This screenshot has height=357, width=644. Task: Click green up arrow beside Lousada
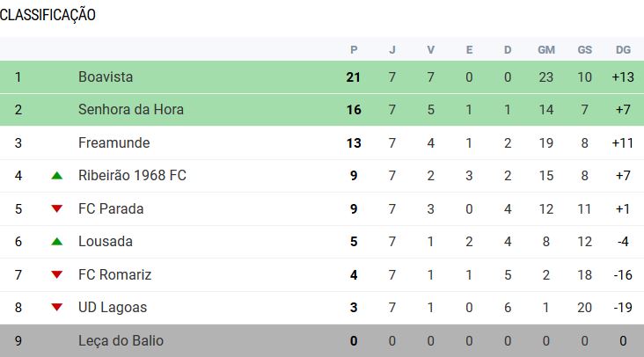[x=57, y=242]
